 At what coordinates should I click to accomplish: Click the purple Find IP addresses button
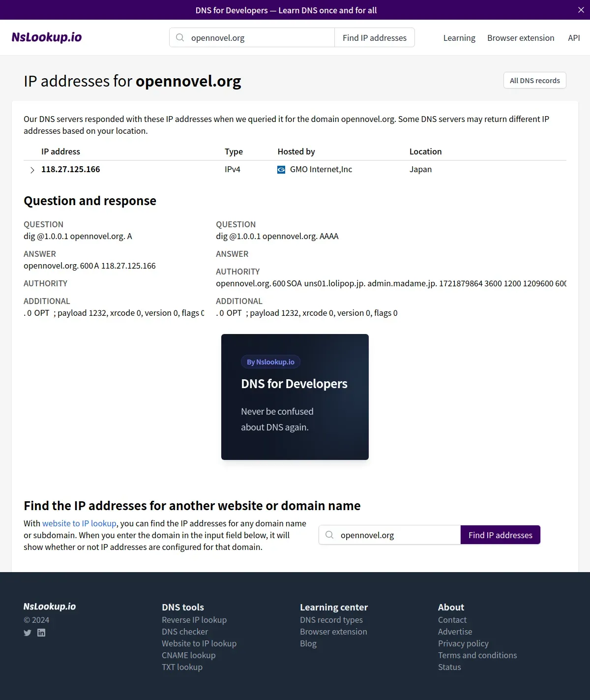(x=501, y=535)
